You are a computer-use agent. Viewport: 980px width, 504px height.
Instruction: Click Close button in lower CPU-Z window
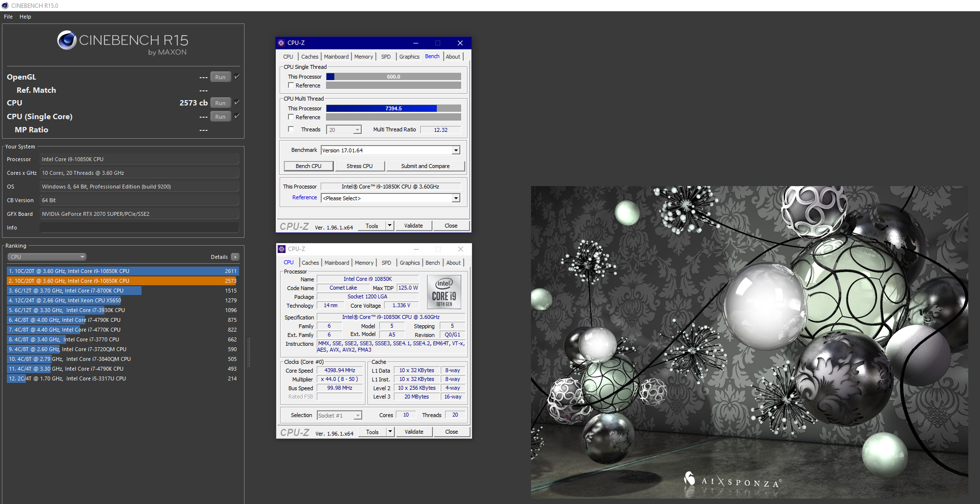[451, 432]
